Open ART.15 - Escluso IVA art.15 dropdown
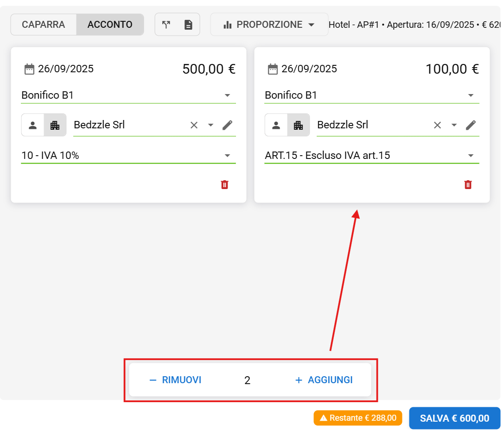The width and height of the screenshot is (504, 436). (471, 156)
